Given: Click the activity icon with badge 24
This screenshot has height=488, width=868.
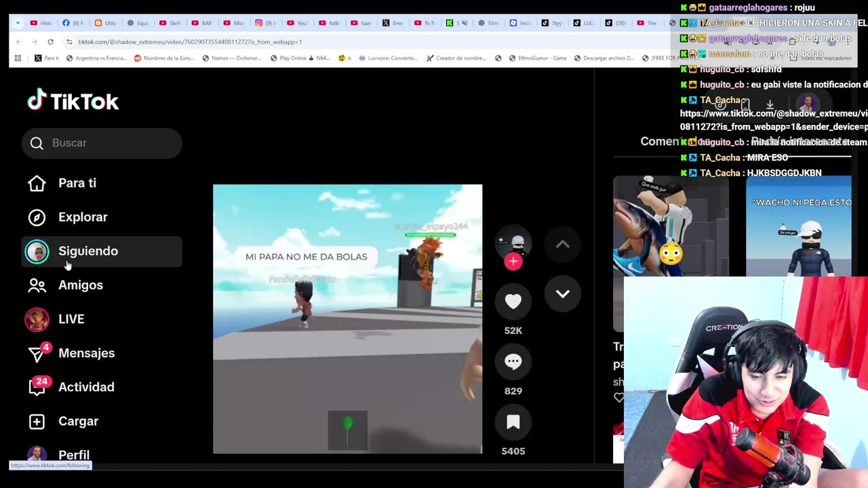Looking at the screenshot, I should 38,386.
